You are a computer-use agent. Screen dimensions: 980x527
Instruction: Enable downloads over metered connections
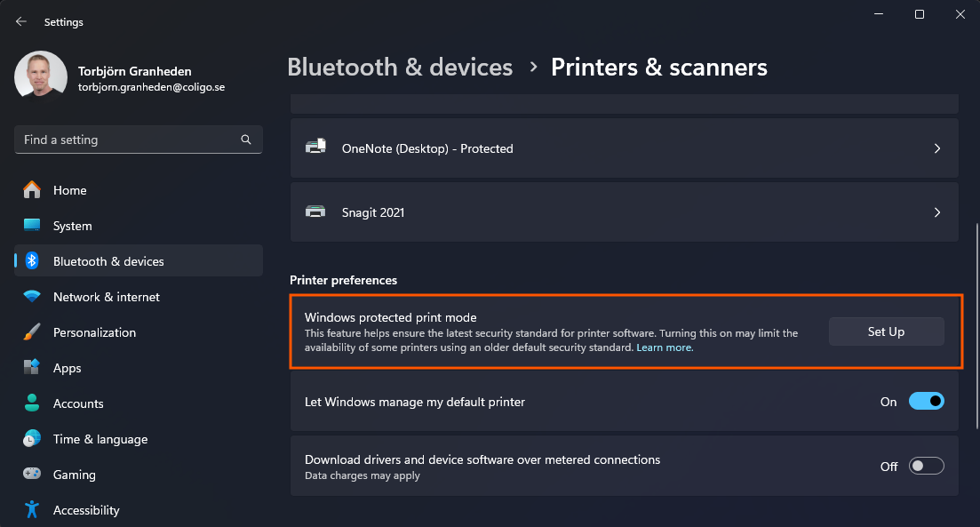[926, 466]
